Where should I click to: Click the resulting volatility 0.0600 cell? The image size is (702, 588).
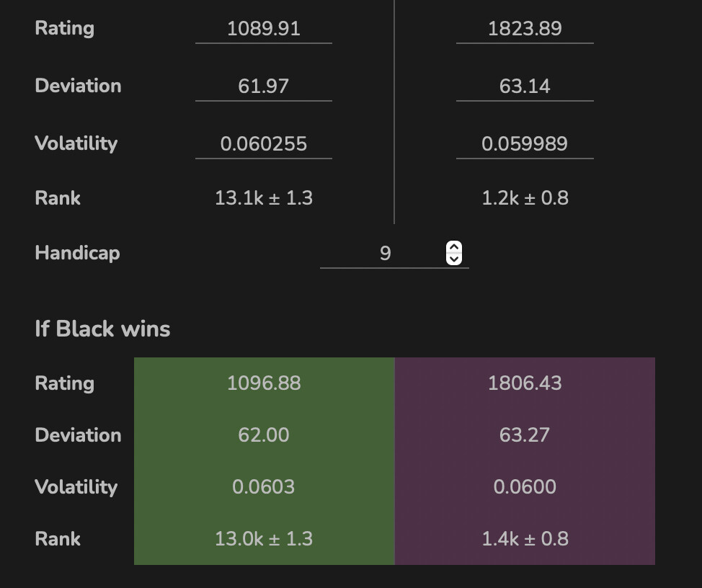tap(525, 487)
